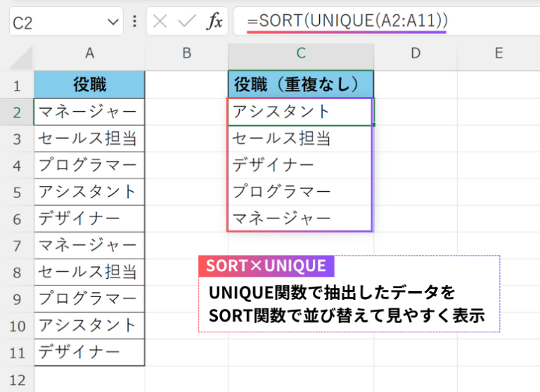Select cell A4 containing プログラマー
Screen dimensions: 540x392
tap(89, 165)
